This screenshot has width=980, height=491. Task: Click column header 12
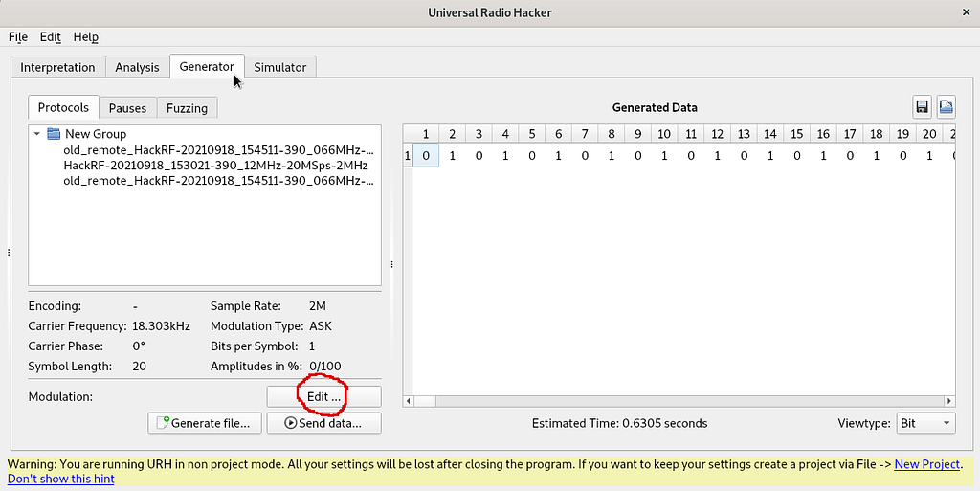[x=717, y=134]
